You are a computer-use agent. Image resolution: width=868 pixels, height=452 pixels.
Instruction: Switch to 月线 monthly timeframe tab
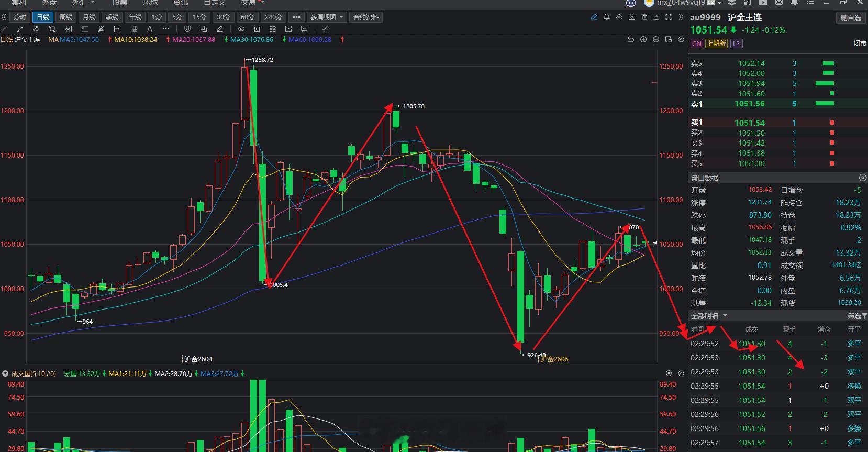click(89, 17)
